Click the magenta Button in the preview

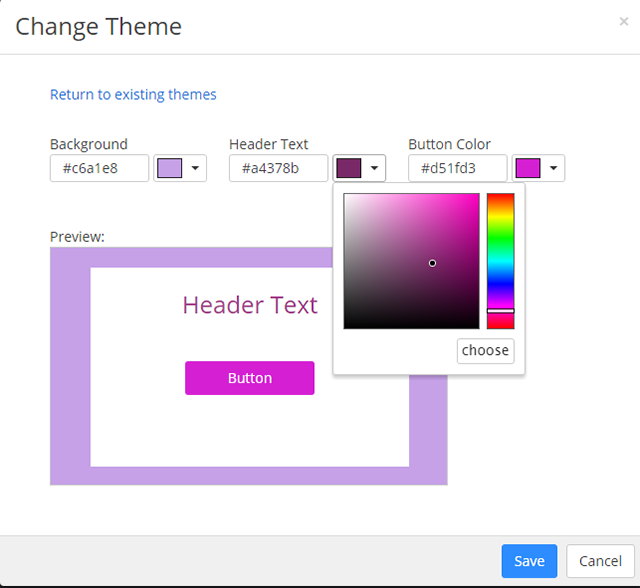[x=250, y=378]
